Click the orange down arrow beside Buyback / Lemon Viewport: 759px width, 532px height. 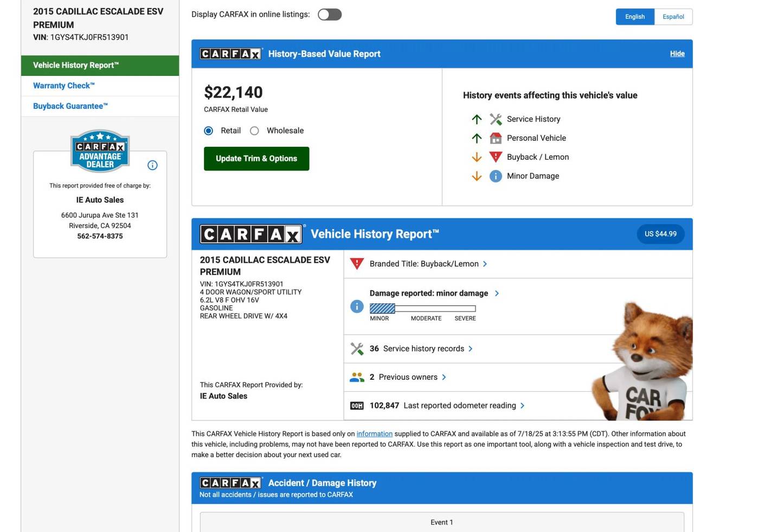(x=477, y=157)
